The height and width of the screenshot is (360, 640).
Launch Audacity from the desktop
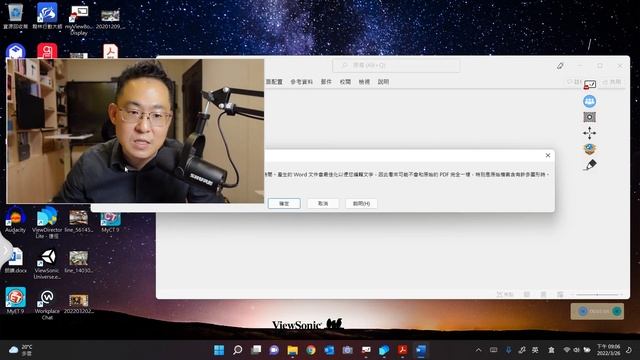(16, 220)
